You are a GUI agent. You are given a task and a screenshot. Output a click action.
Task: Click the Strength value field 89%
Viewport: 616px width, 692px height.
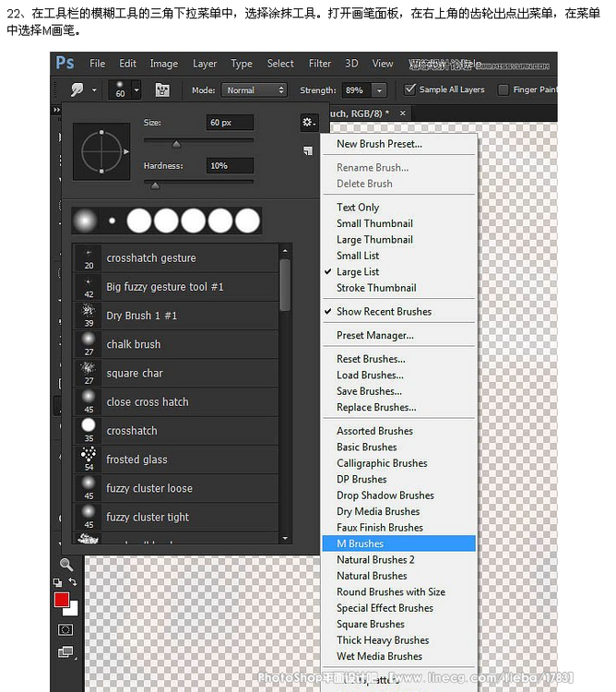coord(356,90)
